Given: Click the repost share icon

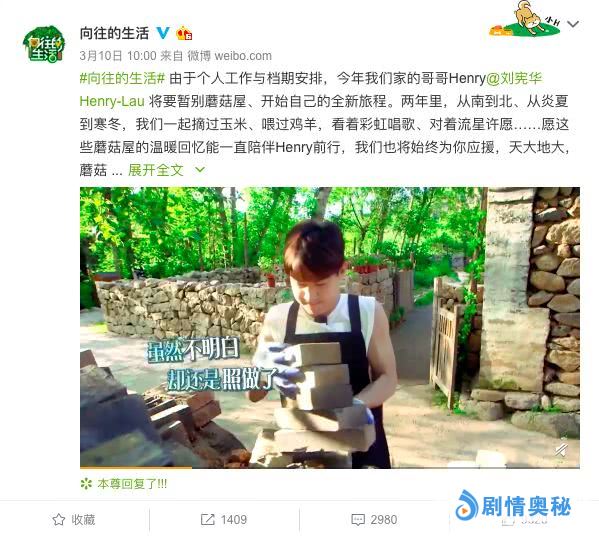Looking at the screenshot, I should (x=207, y=520).
